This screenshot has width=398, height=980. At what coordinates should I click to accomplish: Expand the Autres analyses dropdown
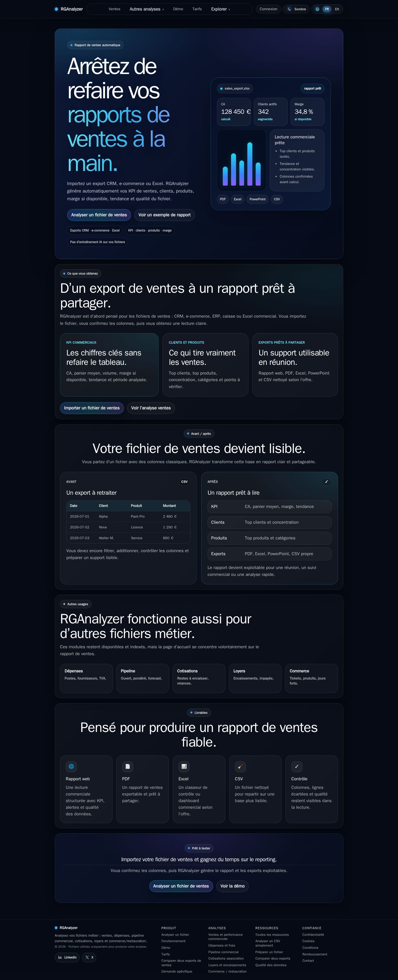tap(147, 9)
